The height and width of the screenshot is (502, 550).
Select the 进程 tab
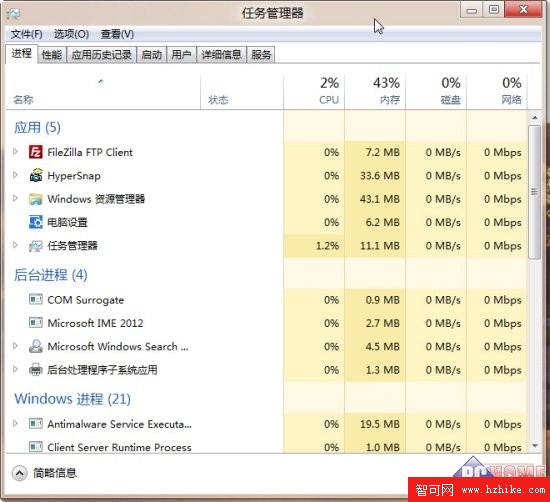tap(21, 54)
